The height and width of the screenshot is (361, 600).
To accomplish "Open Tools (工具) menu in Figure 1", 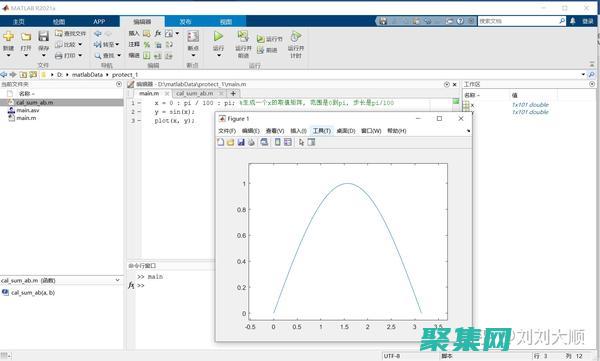I will [321, 131].
